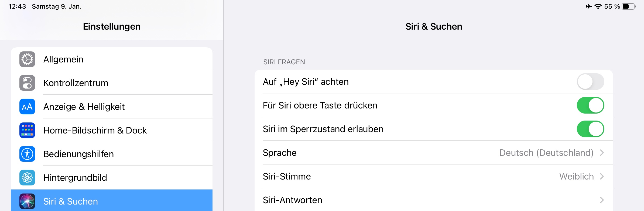Disable Für Siri obere Taste drücken

click(x=590, y=105)
